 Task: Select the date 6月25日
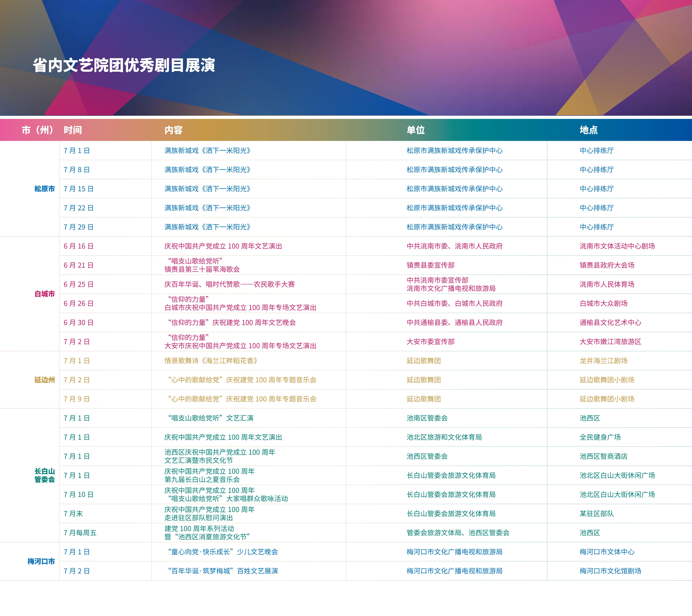click(79, 284)
